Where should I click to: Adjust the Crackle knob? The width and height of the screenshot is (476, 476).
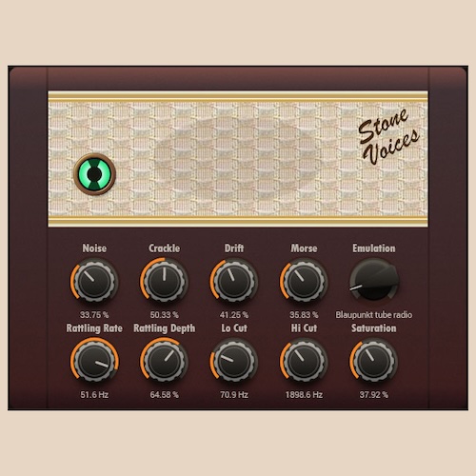tap(165, 281)
